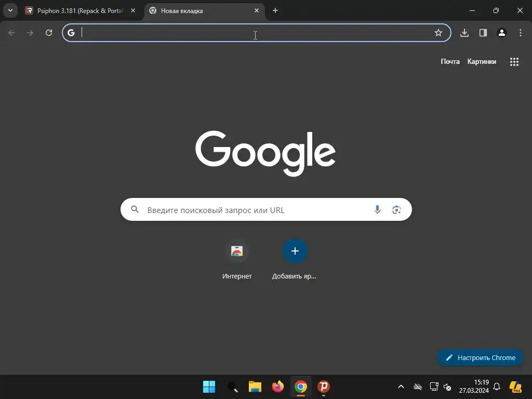Close the Новая вкладка tab
The image size is (532, 399).
click(x=257, y=10)
